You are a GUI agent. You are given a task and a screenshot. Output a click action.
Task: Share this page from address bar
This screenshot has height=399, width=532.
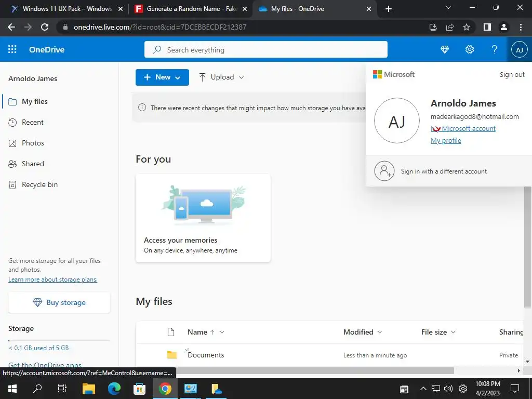pyautogui.click(x=450, y=27)
